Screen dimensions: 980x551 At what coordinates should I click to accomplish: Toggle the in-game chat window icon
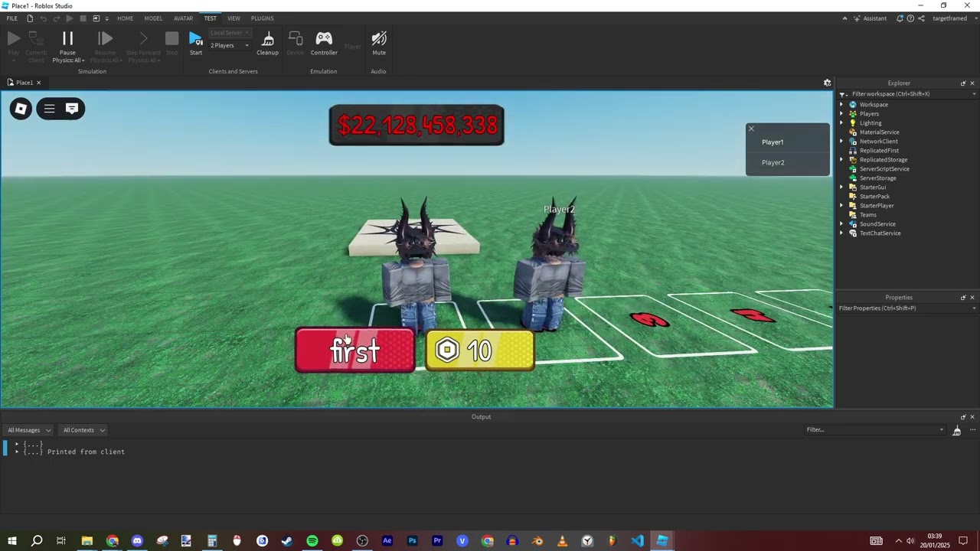[72, 109]
